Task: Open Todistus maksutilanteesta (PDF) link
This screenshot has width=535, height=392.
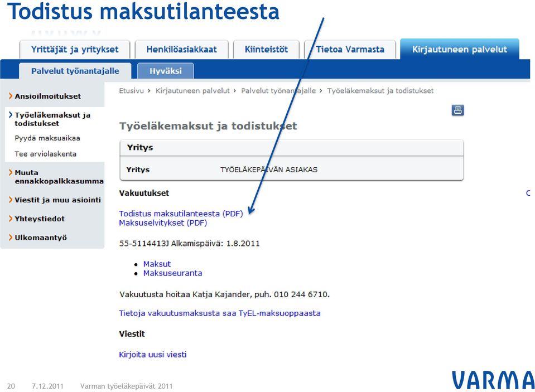Action: (181, 214)
